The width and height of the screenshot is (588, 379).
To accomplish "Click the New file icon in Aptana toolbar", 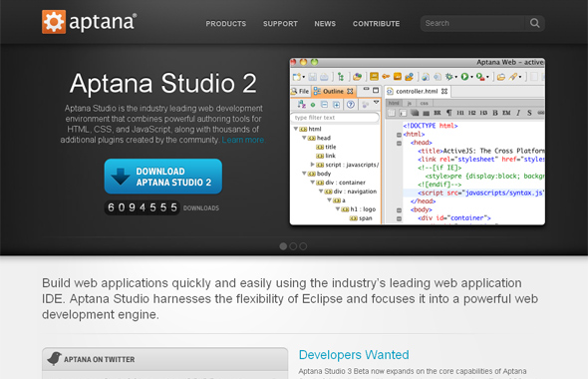I will point(297,77).
